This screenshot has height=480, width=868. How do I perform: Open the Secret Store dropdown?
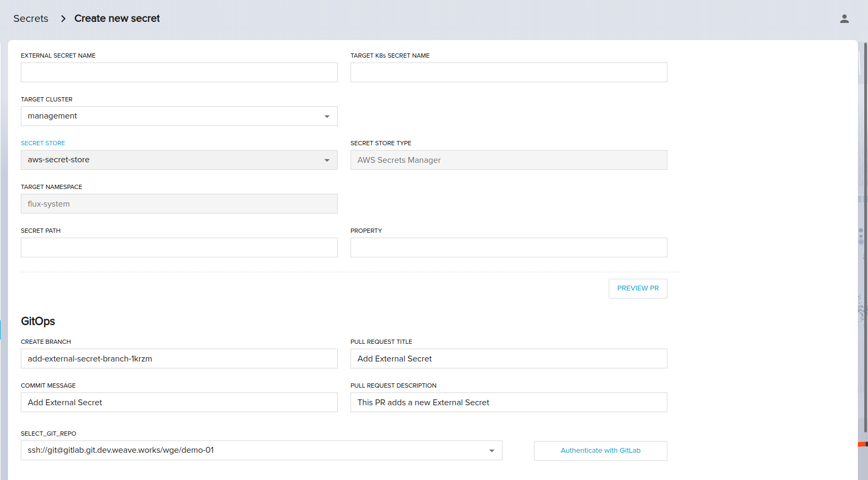[179, 160]
